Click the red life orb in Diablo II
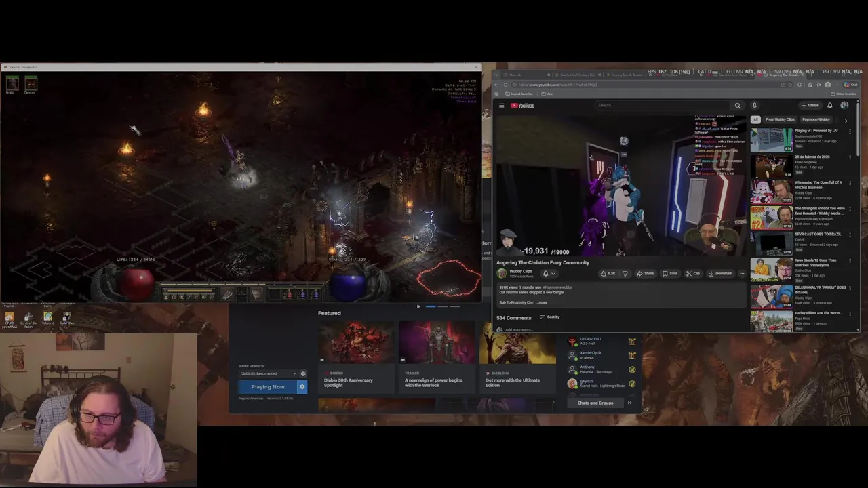 pyautogui.click(x=136, y=283)
